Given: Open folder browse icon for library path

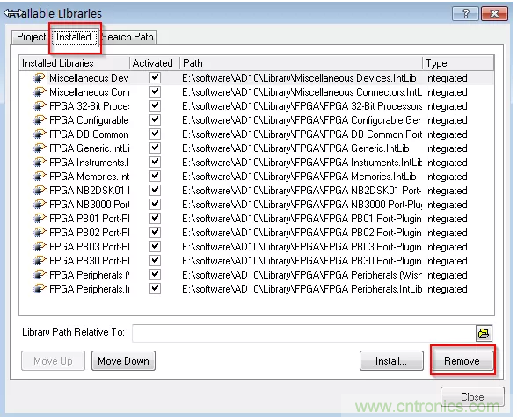Looking at the screenshot, I should pos(484,333).
